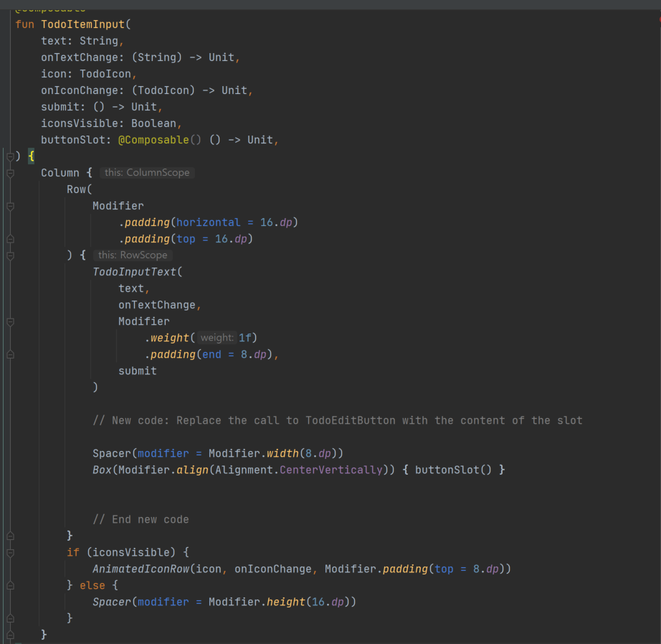Viewport: 661px width, 644px height.
Task: Click 'Alignment' in the Box modifier
Action: (x=244, y=470)
